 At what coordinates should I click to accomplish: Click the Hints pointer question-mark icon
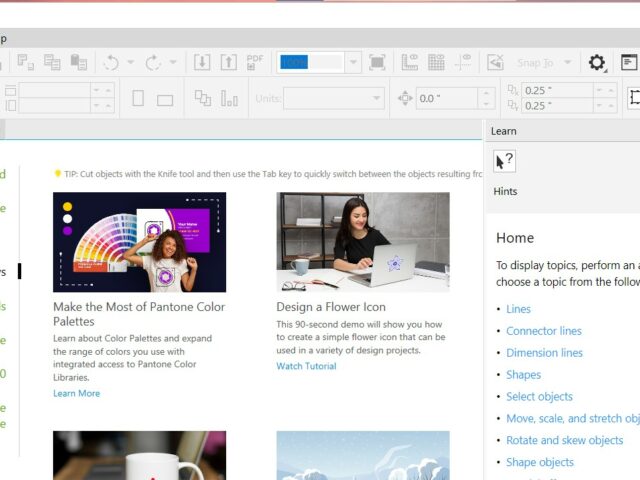[505, 161]
